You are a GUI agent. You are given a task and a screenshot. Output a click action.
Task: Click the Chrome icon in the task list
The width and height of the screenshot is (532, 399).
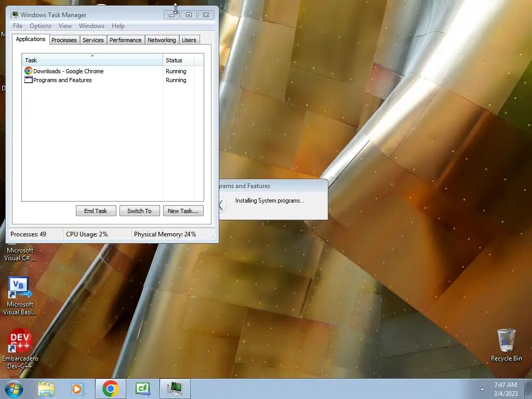click(28, 71)
